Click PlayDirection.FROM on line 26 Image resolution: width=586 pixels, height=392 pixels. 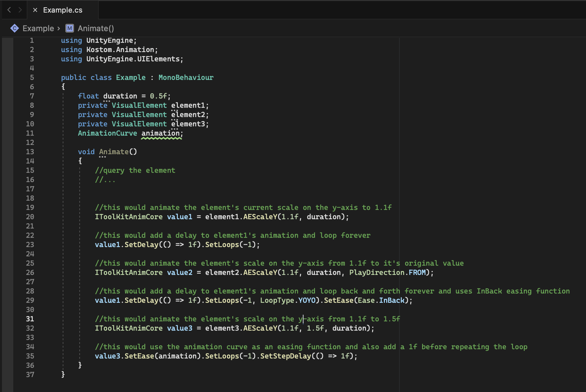pyautogui.click(x=388, y=273)
